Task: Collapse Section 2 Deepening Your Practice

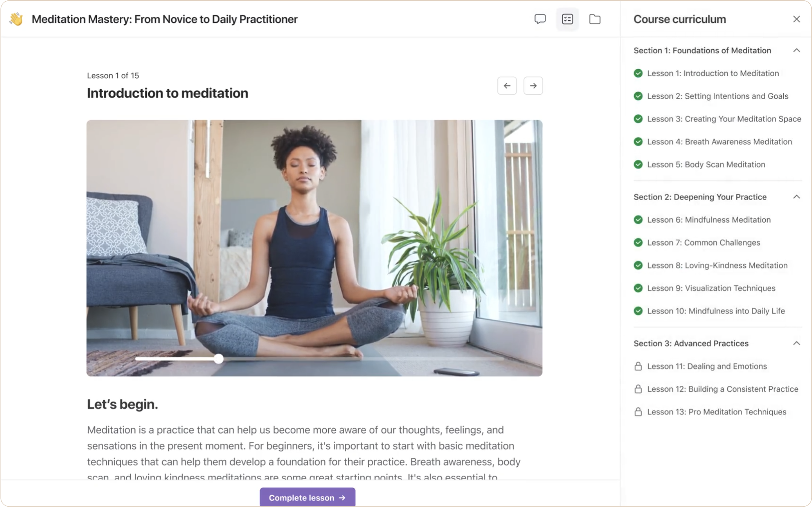Action: pos(797,197)
